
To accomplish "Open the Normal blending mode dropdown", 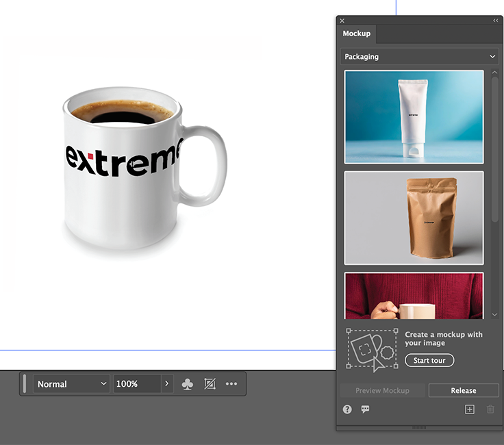I will coord(72,384).
